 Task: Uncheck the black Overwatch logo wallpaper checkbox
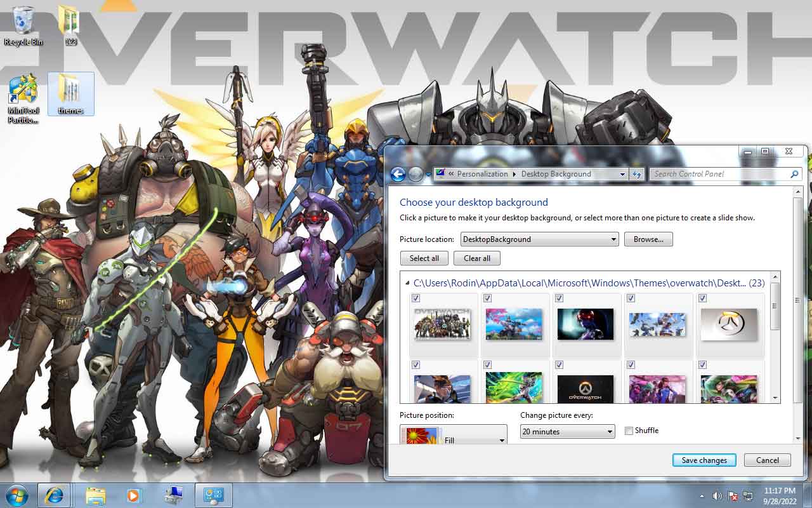559,365
